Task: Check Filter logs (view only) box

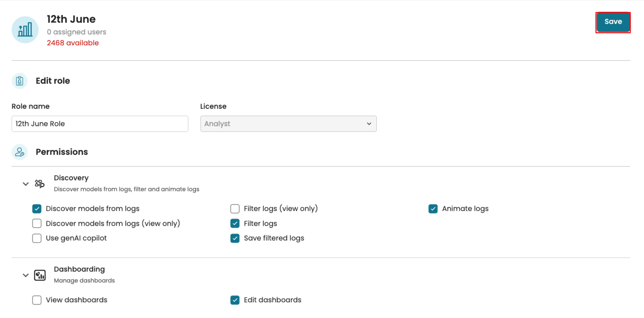Action: (235, 208)
